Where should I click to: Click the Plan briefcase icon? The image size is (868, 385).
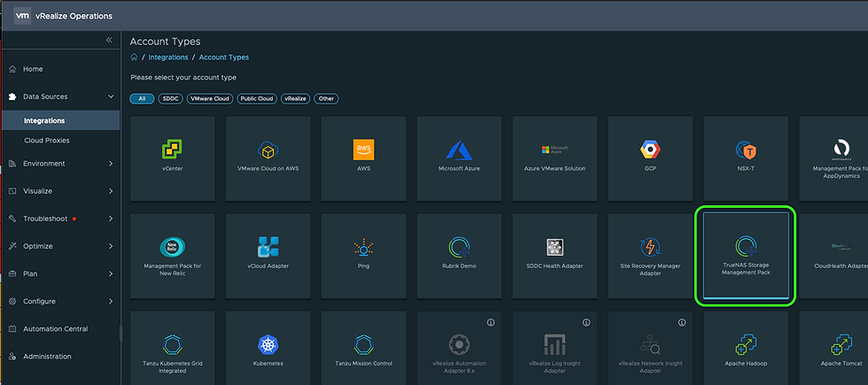coord(12,273)
